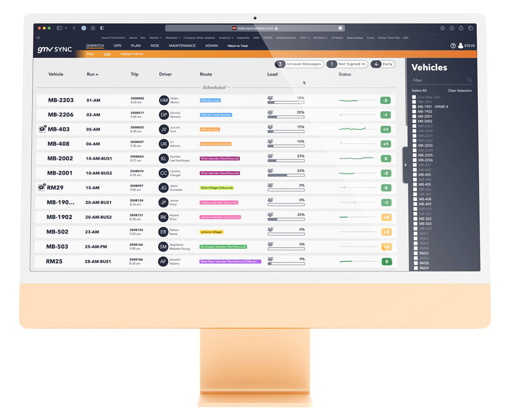Viewport: 507px width, 420px height.
Task: Click the Safari share icon
Action: pos(461,28)
